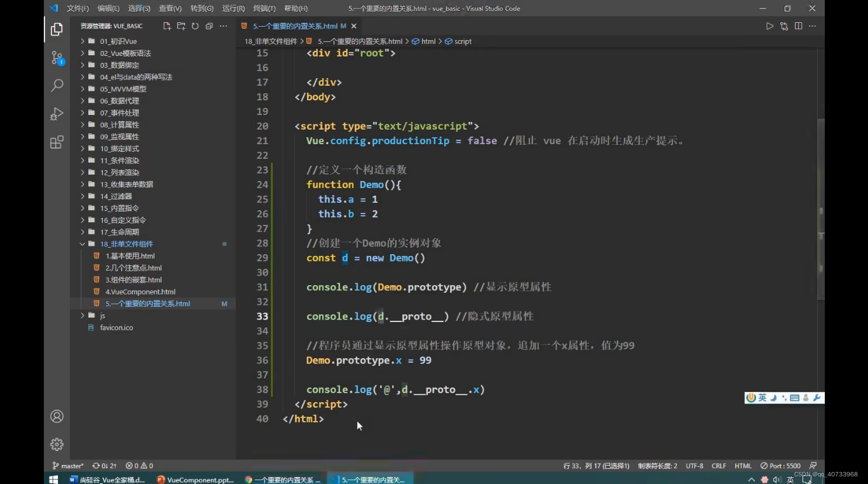This screenshot has height=484, width=868.
Task: Click the volume icon in system tray
Action: point(776,480)
